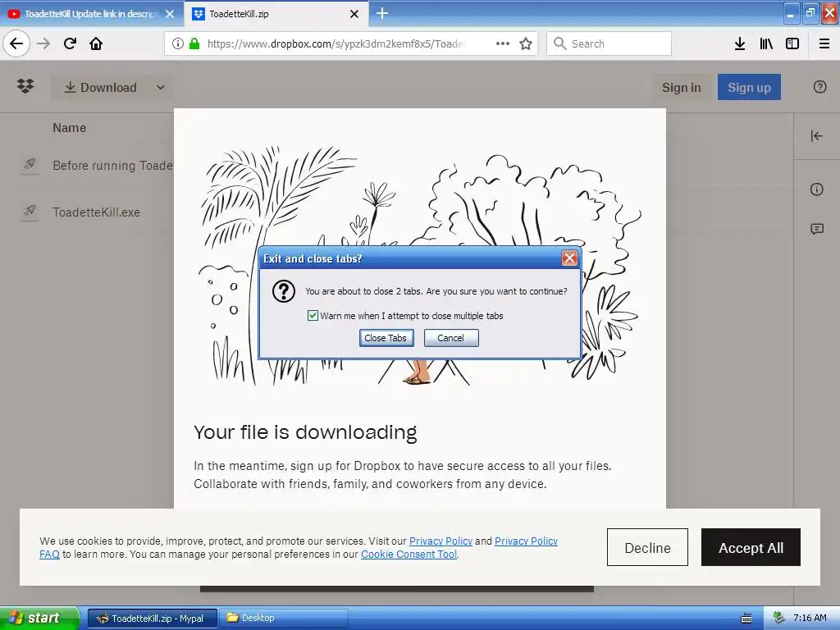Accept All cookies
The image size is (840, 630).
pyautogui.click(x=751, y=547)
